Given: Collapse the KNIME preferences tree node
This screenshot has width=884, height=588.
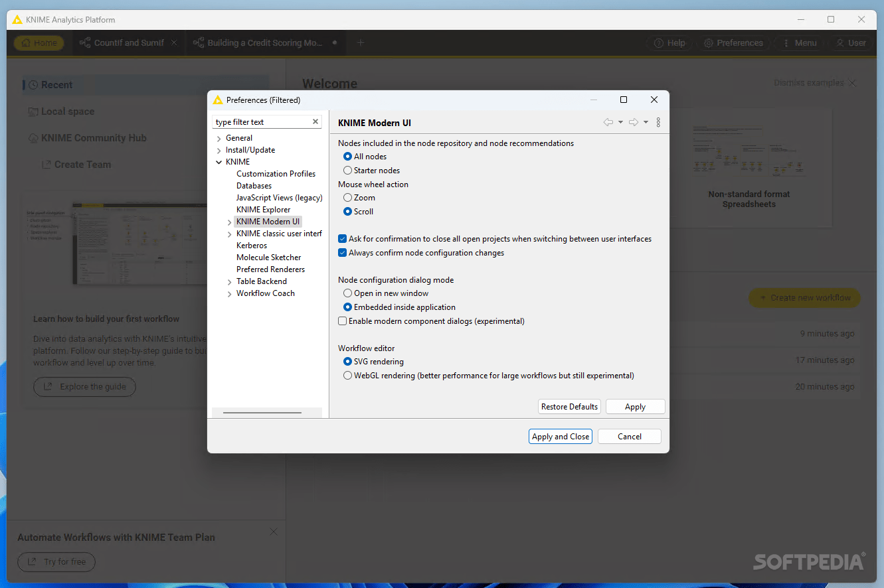Looking at the screenshot, I should [x=219, y=161].
